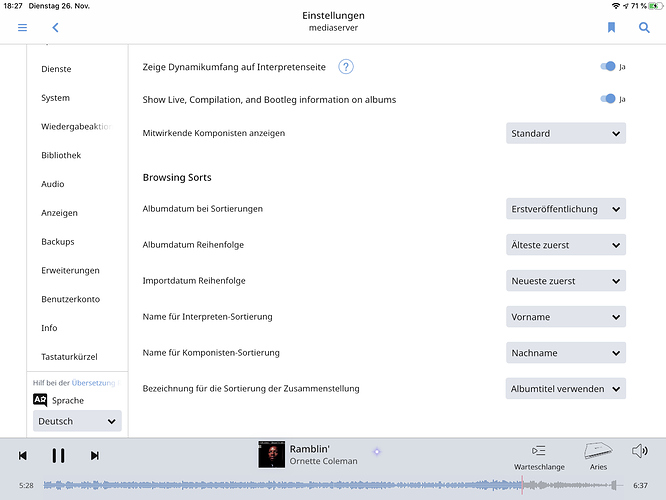The image size is (666, 500).
Task: Open the volume speaker control
Action: pos(639,451)
